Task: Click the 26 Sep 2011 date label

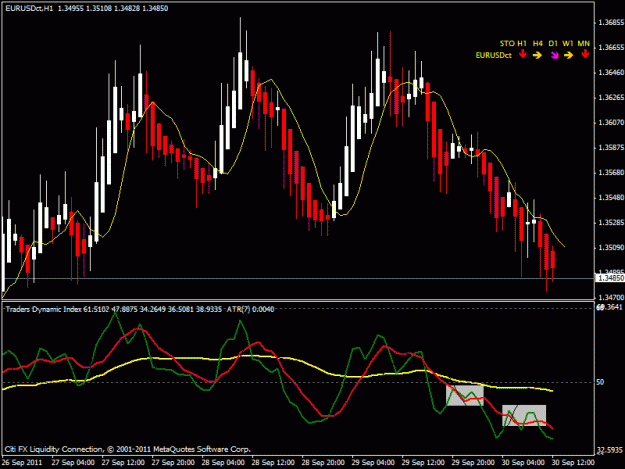Action: tap(22, 463)
